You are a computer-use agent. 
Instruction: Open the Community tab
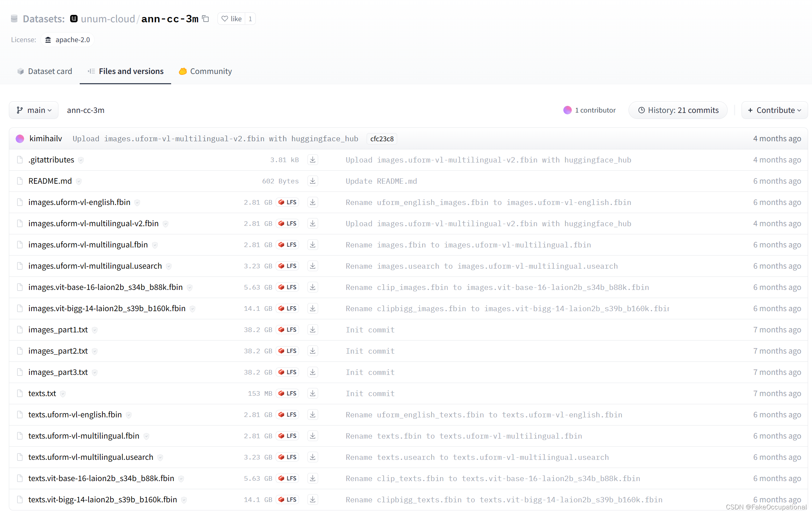click(x=205, y=71)
